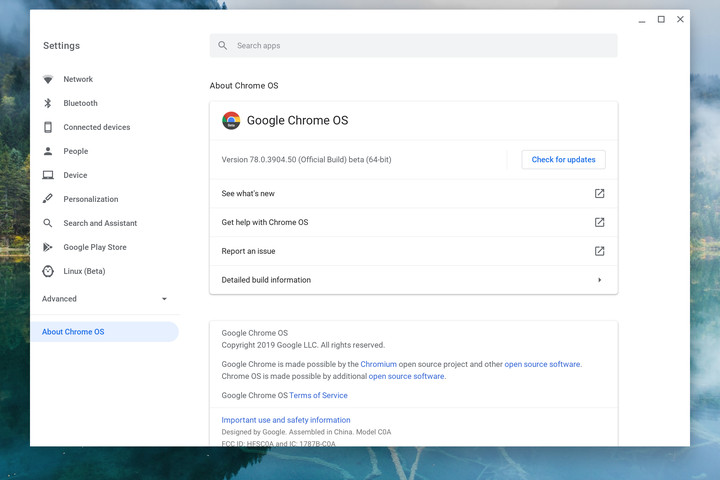Open the People settings section

76,151
